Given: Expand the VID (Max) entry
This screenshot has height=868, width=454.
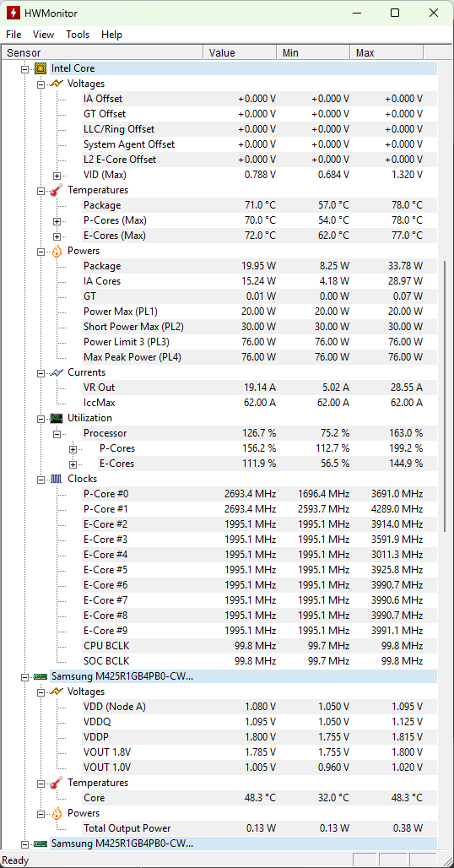Looking at the screenshot, I should tap(57, 176).
